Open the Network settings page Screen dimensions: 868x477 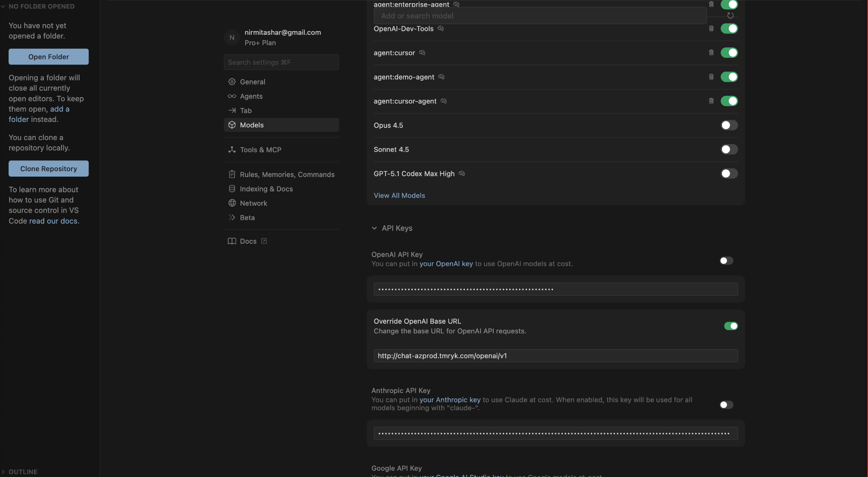[254, 203]
